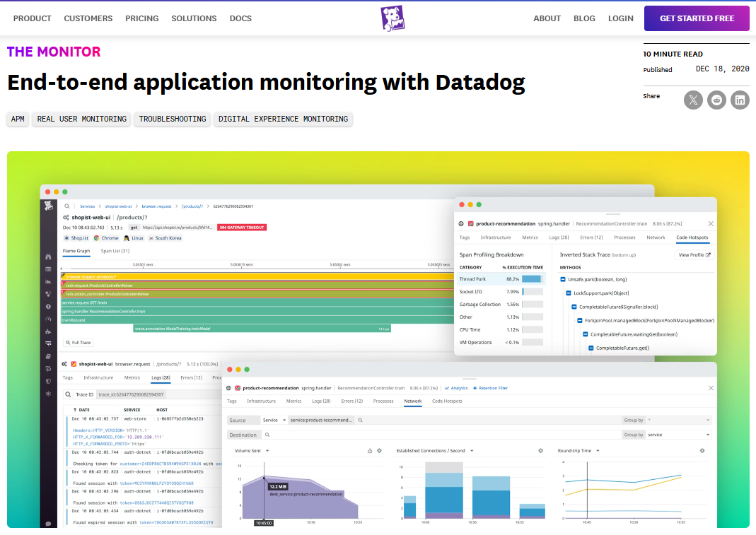Screen dimensions: 756x535
Task: Expand the Unsafe.park stack trace node
Action: pos(562,279)
